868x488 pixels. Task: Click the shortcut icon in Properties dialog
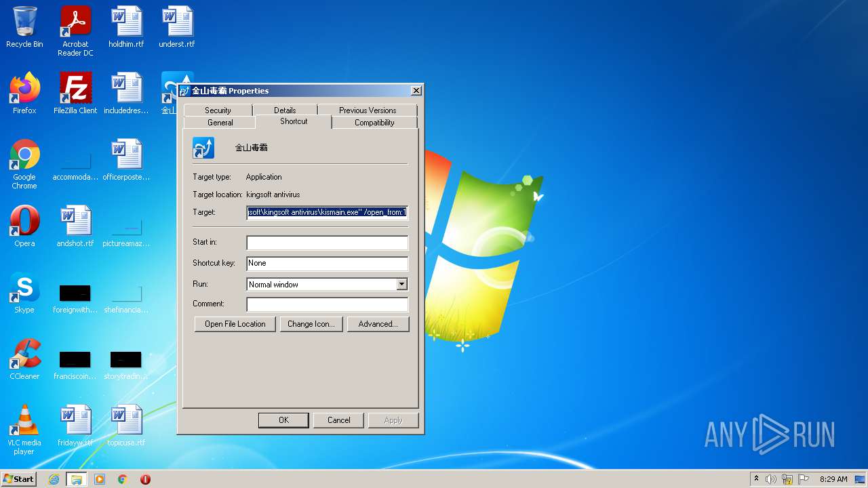[203, 147]
